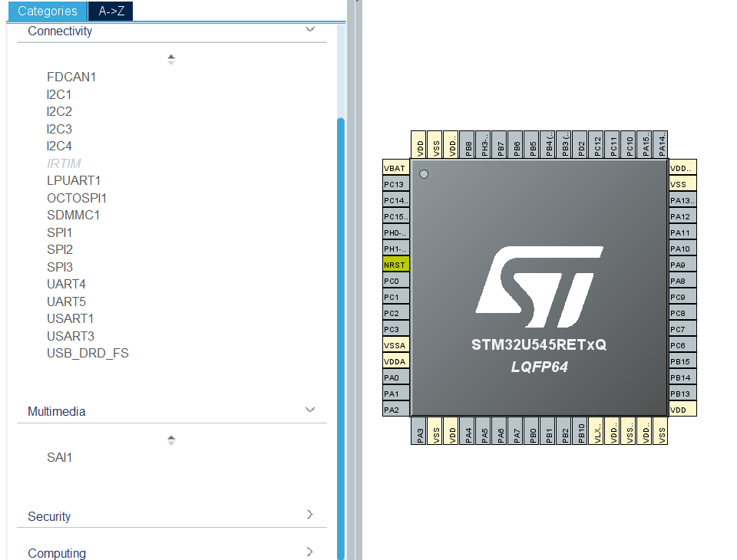This screenshot has width=737, height=560.
Task: Click pin PC6 on right side
Action: pyautogui.click(x=682, y=345)
